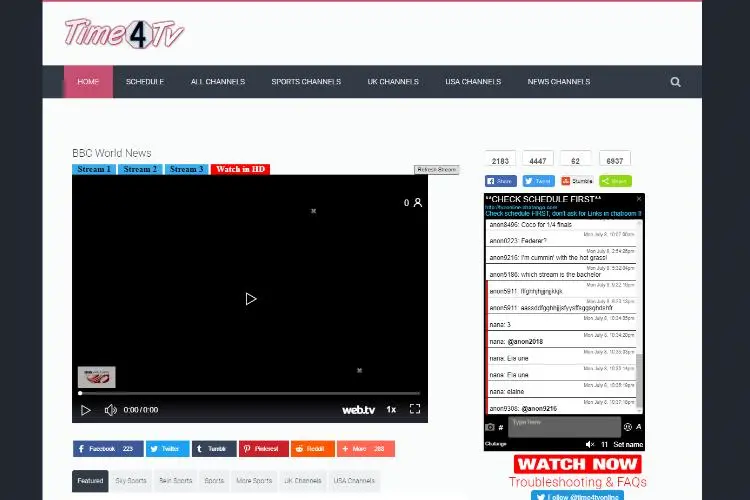750x500 pixels.
Task: Click the Follow @time4tvonline Twitter button
Action: coord(577,496)
